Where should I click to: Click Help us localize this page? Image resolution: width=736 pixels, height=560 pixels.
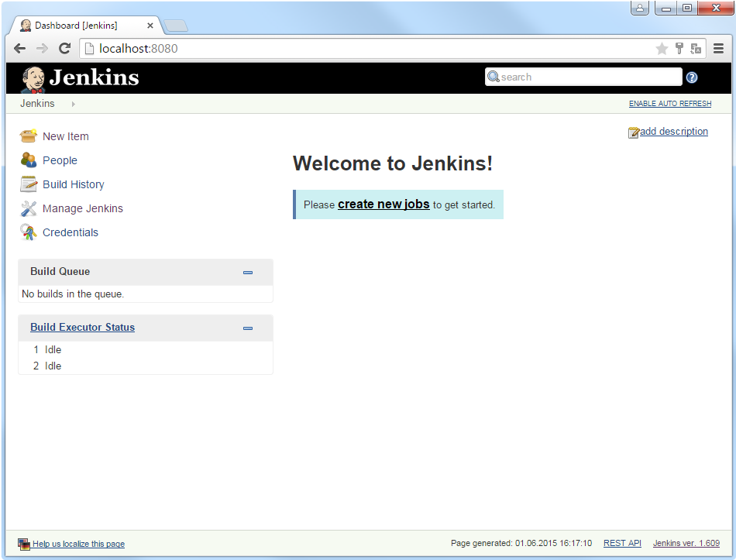[78, 544]
